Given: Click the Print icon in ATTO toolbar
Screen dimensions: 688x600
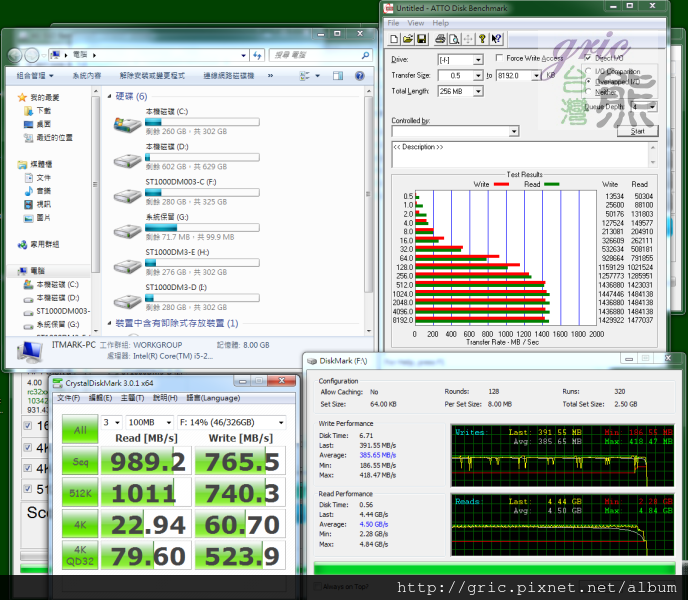Looking at the screenshot, I should (439, 39).
